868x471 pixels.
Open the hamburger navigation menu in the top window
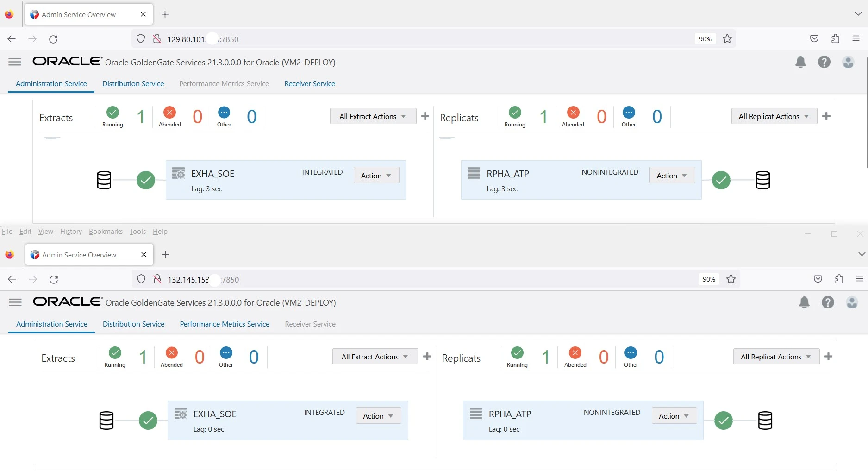[x=14, y=62]
